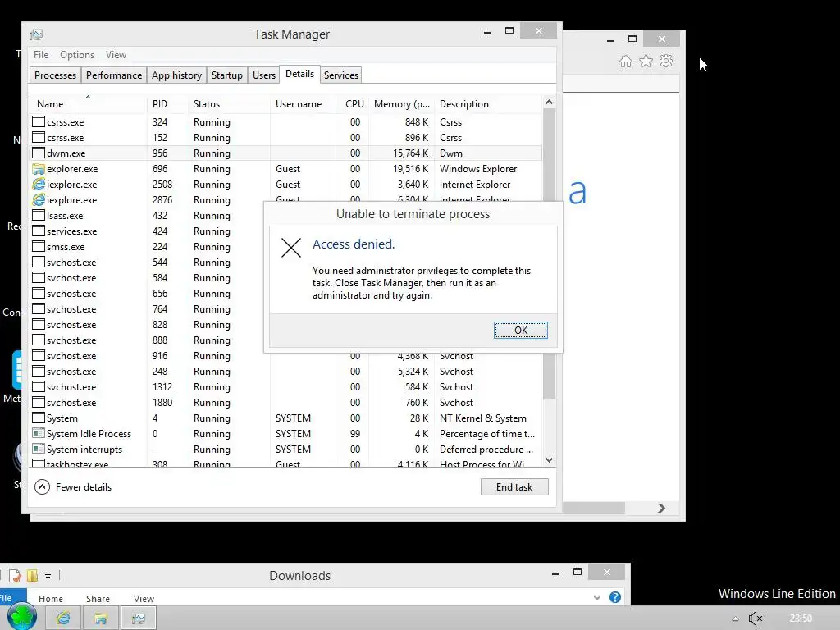Image resolution: width=840 pixels, height=630 pixels.
Task: Select the explorer.exe process icon
Action: pyautogui.click(x=38, y=169)
